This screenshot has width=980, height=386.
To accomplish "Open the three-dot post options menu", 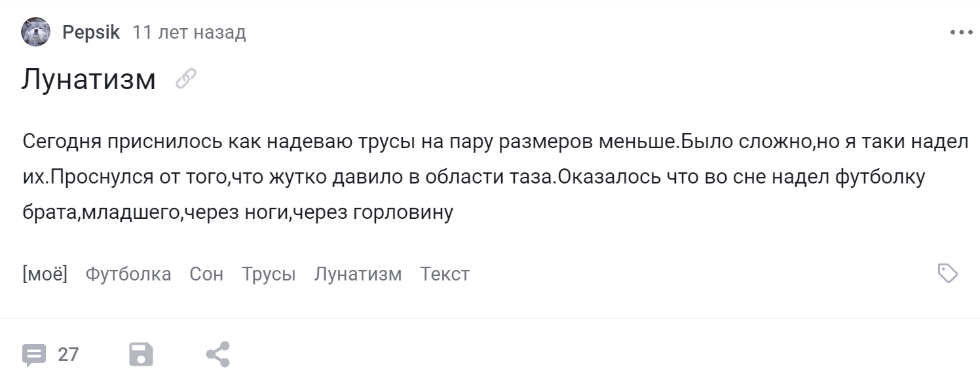I will (x=961, y=32).
